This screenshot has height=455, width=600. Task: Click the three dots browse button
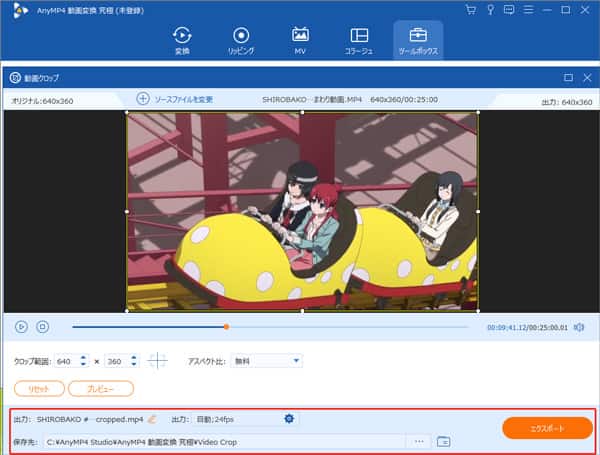[419, 442]
